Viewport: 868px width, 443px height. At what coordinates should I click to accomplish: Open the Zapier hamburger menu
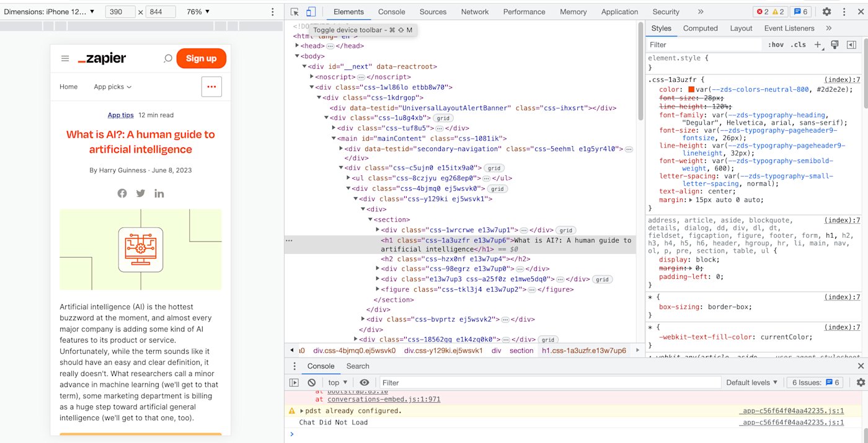point(65,58)
